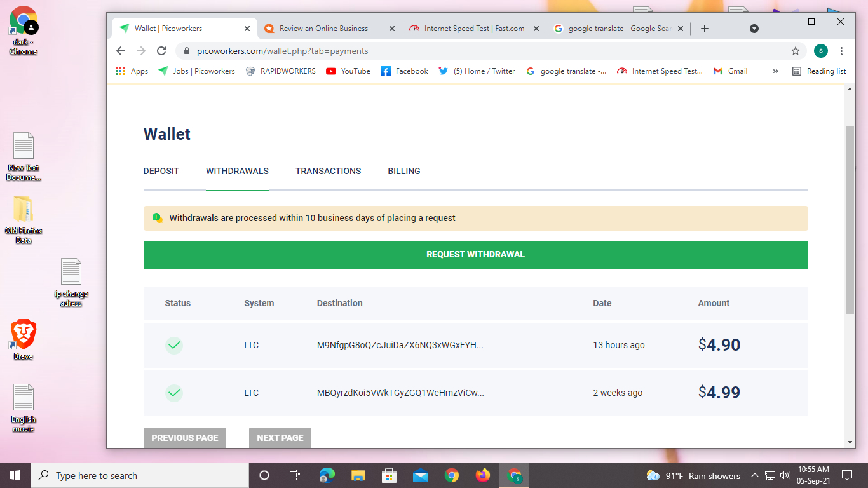Open Mail app from taskbar
Viewport: 868px width, 488px height.
[x=421, y=475]
